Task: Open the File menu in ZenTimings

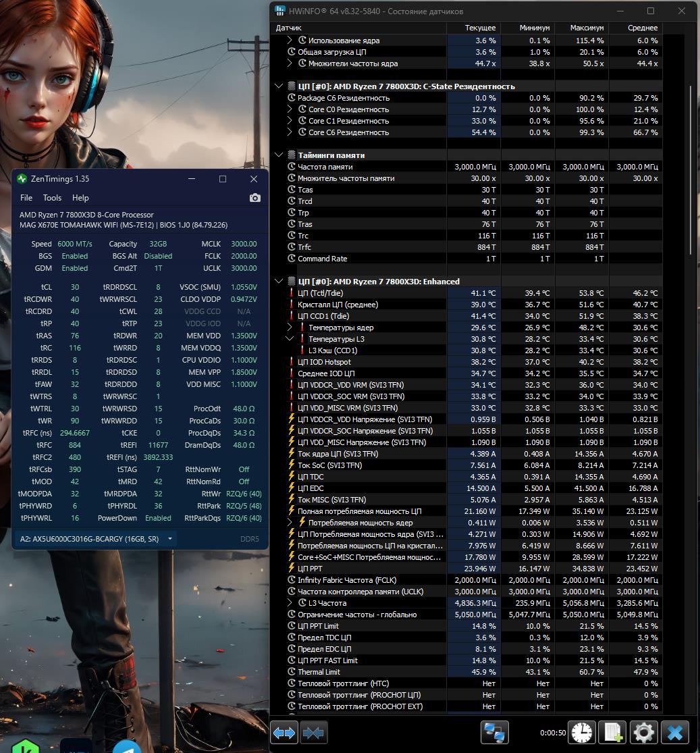Action: (x=26, y=198)
